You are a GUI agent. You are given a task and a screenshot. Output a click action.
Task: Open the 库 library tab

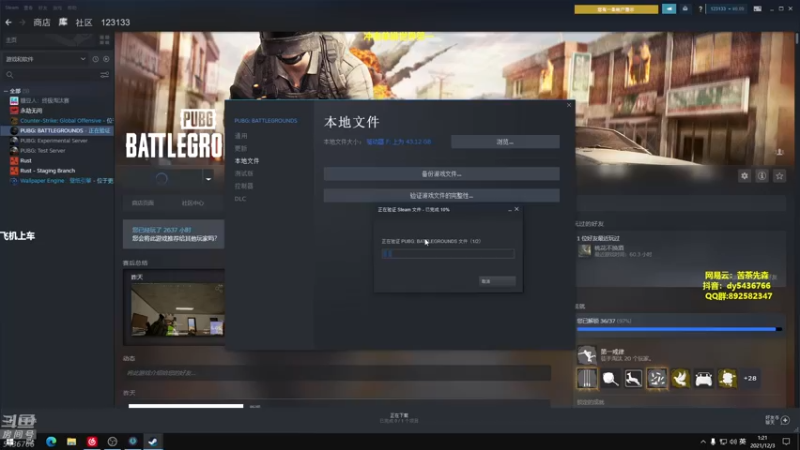63,22
